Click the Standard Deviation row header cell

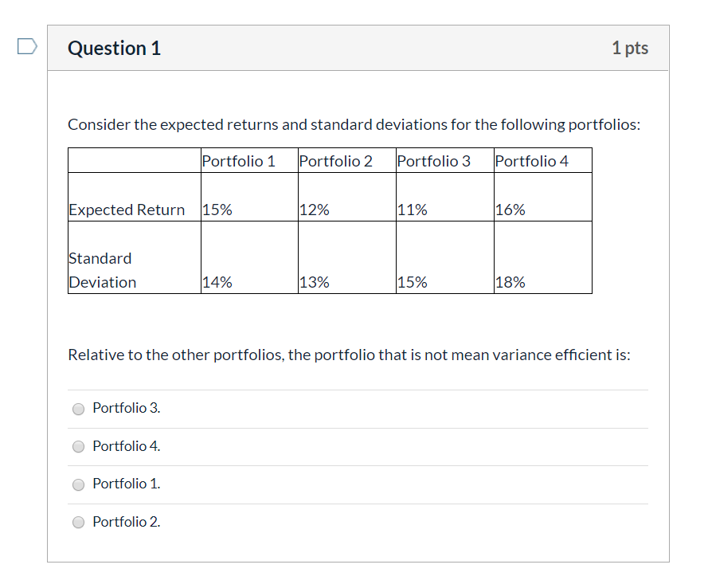(100, 269)
